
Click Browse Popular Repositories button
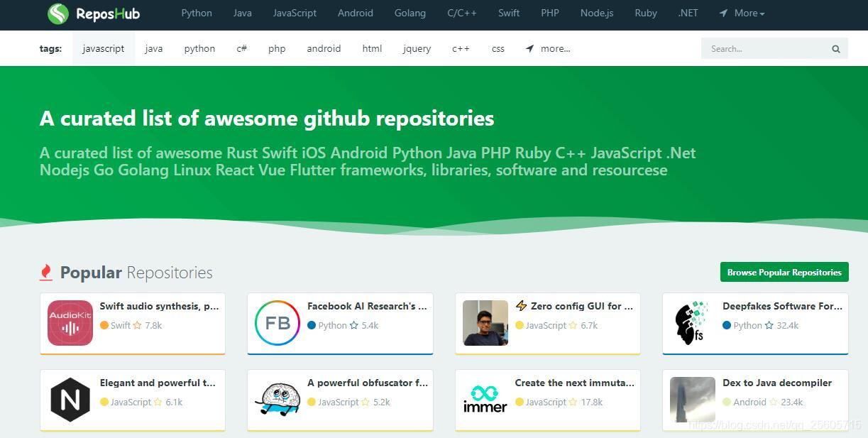click(x=784, y=272)
